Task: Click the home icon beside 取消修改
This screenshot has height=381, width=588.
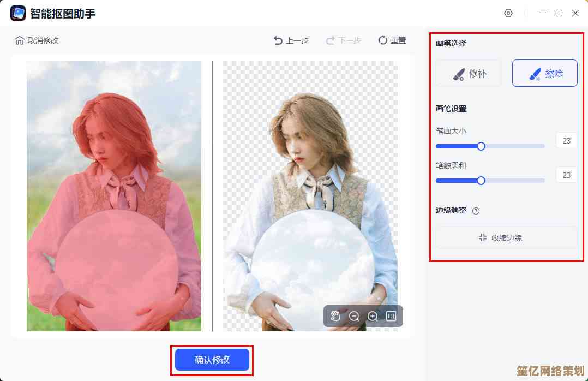Action: [20, 40]
